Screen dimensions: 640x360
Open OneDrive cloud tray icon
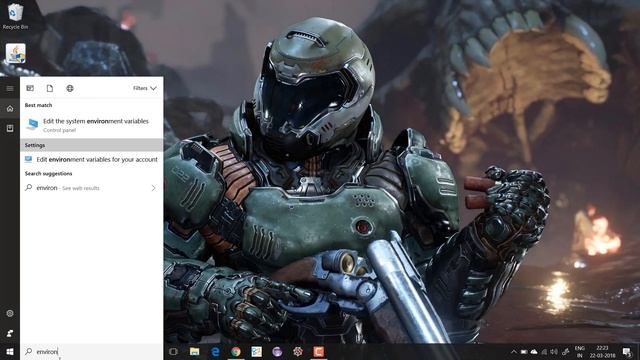tap(534, 351)
